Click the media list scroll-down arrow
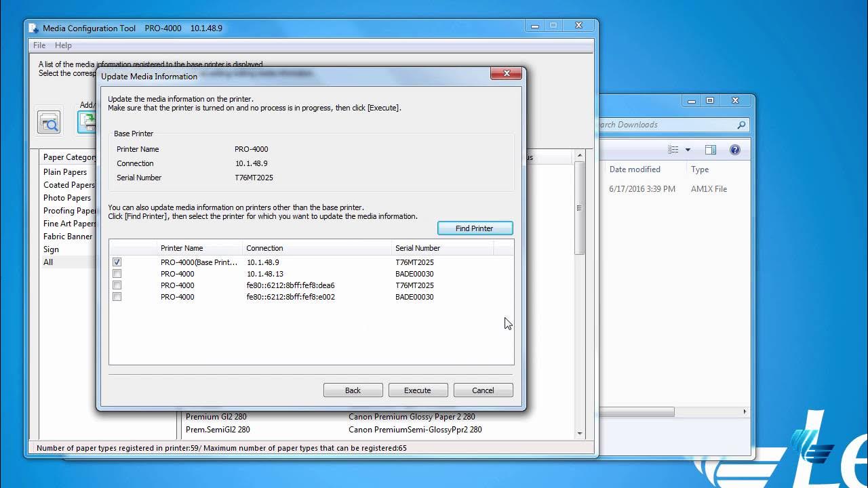The width and height of the screenshot is (868, 488). [579, 433]
